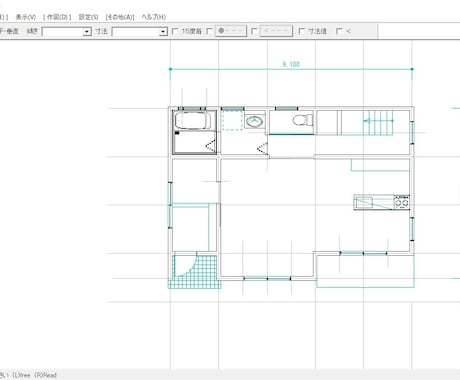
Task: Click inside the 寸法 input field
Action: point(135,32)
